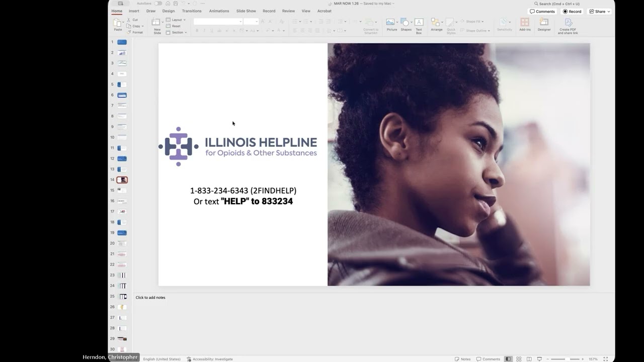Viewport: 644px width, 362px height.
Task: Open the more options ellipsis in title bar
Action: (x=203, y=4)
